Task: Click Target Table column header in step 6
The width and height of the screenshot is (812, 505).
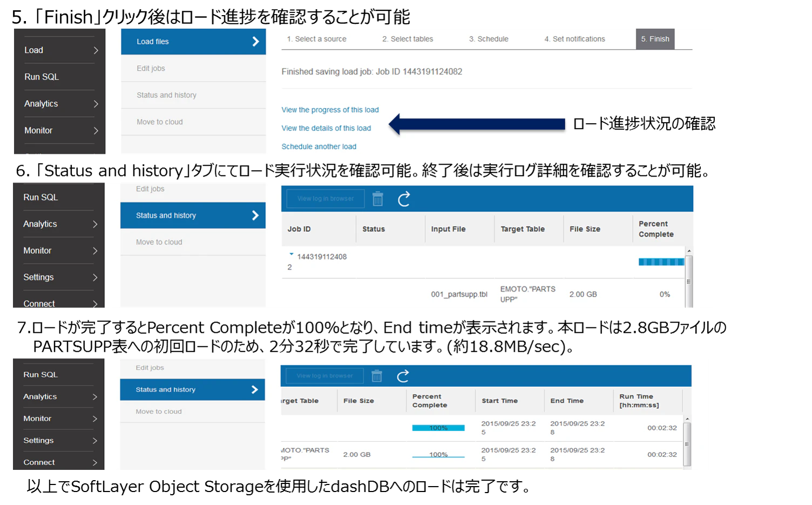Action: 529,229
